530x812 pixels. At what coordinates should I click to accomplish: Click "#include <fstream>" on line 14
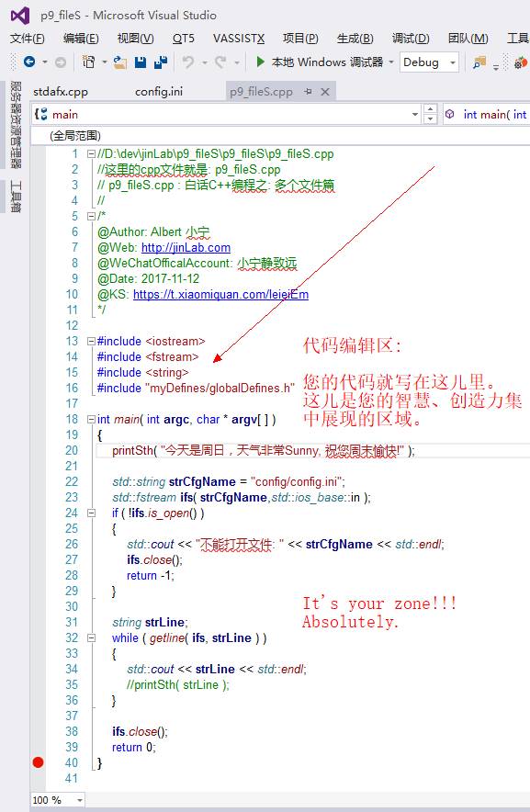point(148,356)
